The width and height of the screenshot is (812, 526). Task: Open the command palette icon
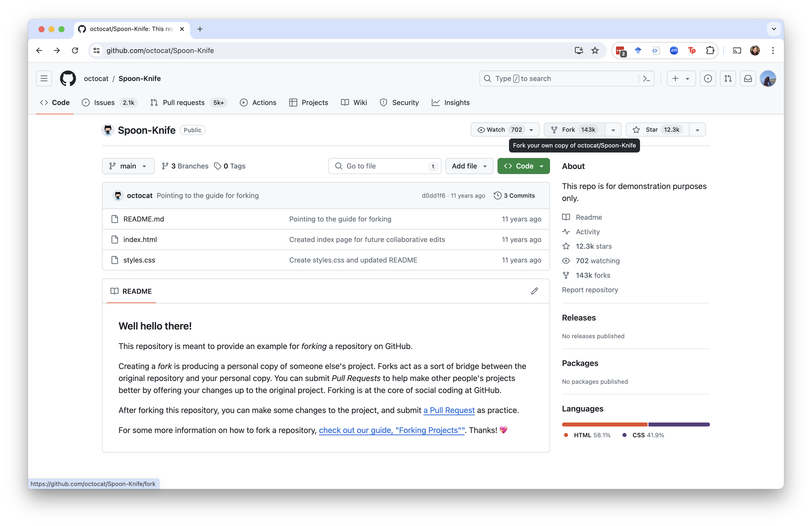pyautogui.click(x=646, y=78)
